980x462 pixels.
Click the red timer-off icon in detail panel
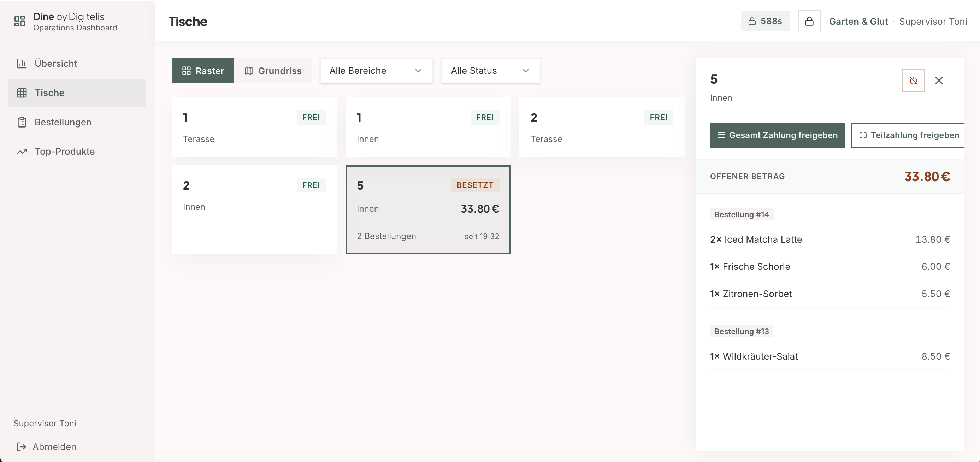tap(914, 81)
